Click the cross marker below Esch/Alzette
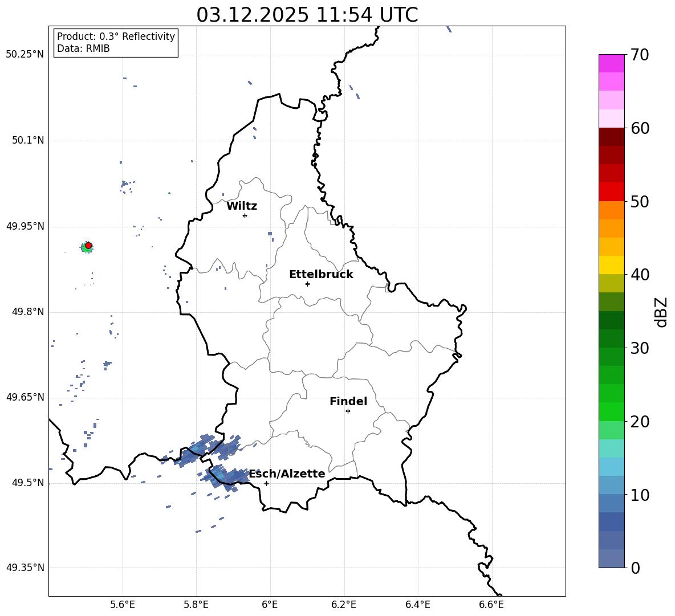 click(266, 483)
